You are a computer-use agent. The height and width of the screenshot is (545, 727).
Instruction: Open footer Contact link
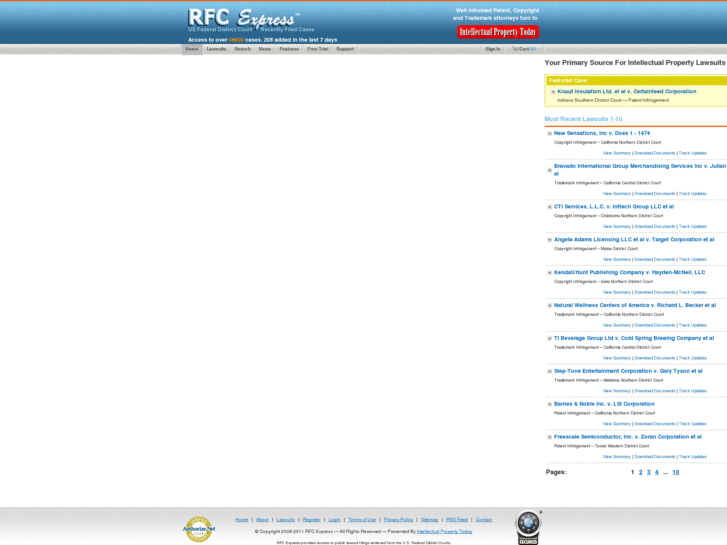(484, 520)
